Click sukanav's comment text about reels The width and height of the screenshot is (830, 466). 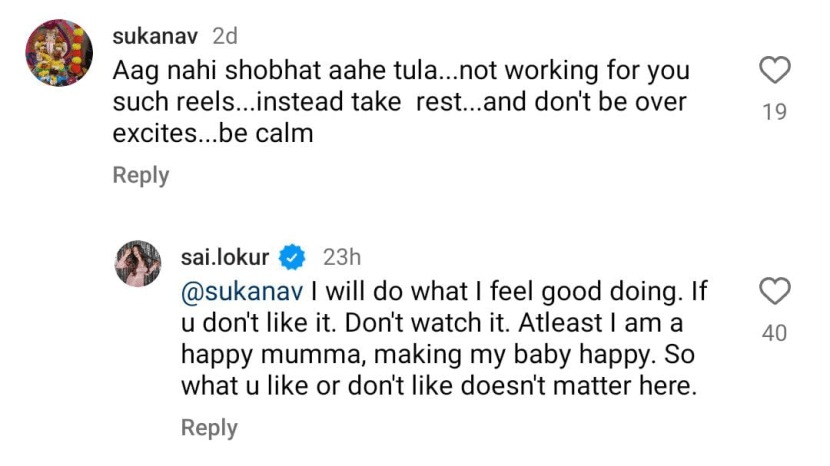click(x=400, y=72)
